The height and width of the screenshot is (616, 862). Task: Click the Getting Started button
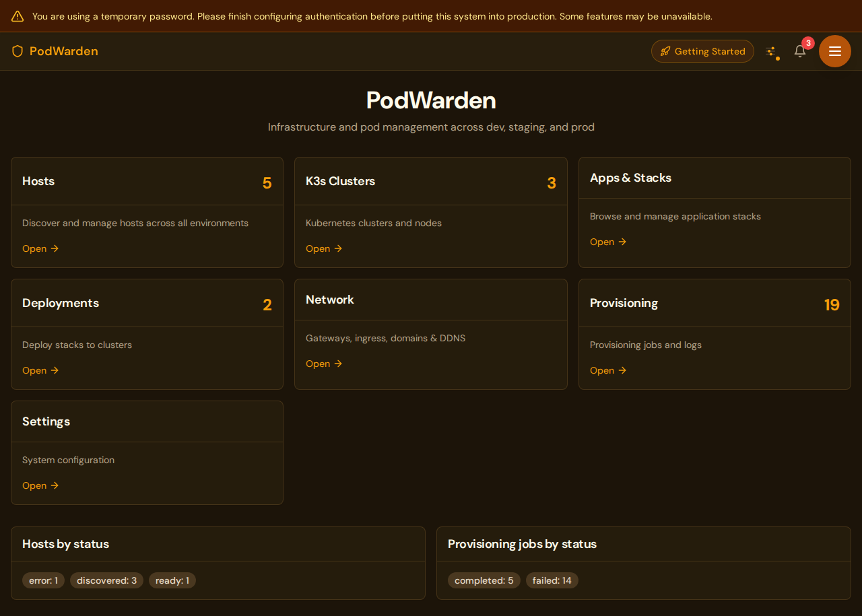(702, 50)
